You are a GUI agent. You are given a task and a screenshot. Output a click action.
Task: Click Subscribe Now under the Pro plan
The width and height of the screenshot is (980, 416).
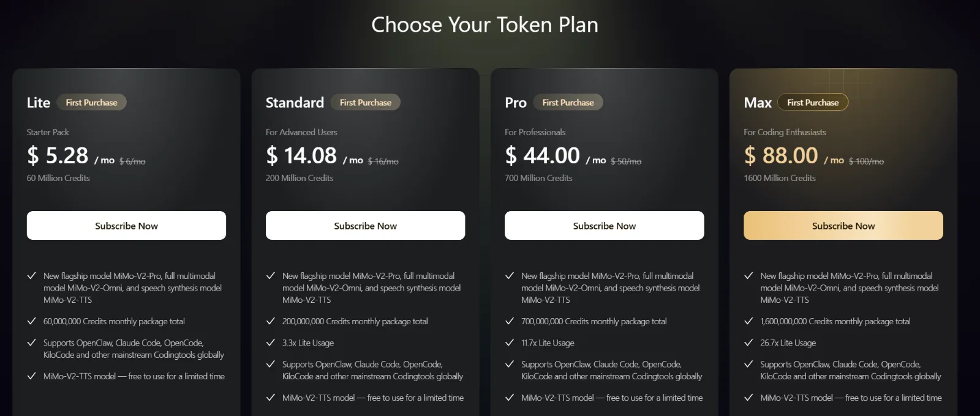tap(604, 225)
